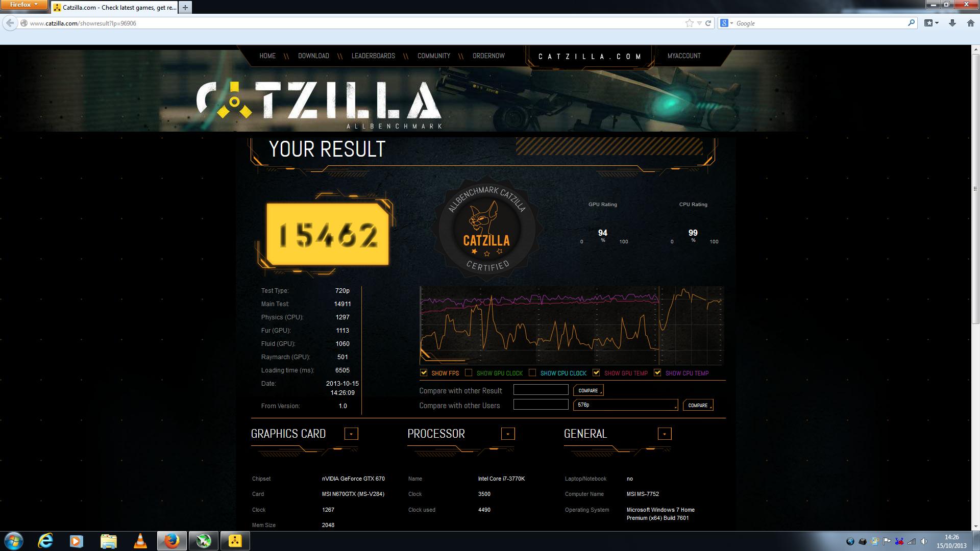Collapse the Graphics Card section arrow
This screenshot has height=551, width=980.
(351, 434)
